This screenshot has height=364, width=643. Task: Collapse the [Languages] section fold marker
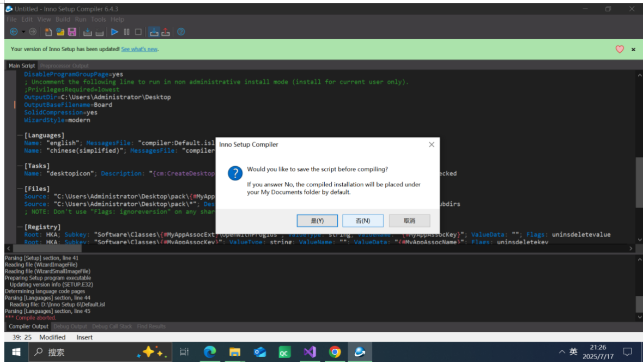[x=20, y=135]
